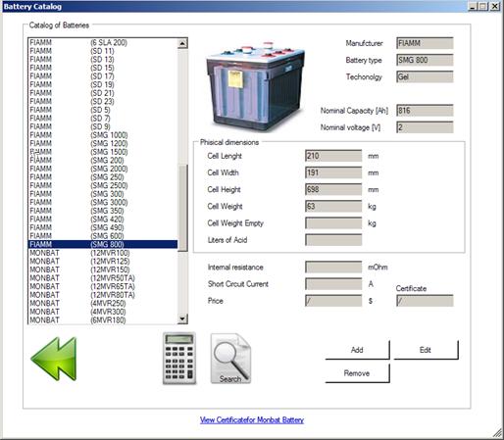This screenshot has width=504, height=440.
Task: Click the Certificate field
Action: pos(425,301)
